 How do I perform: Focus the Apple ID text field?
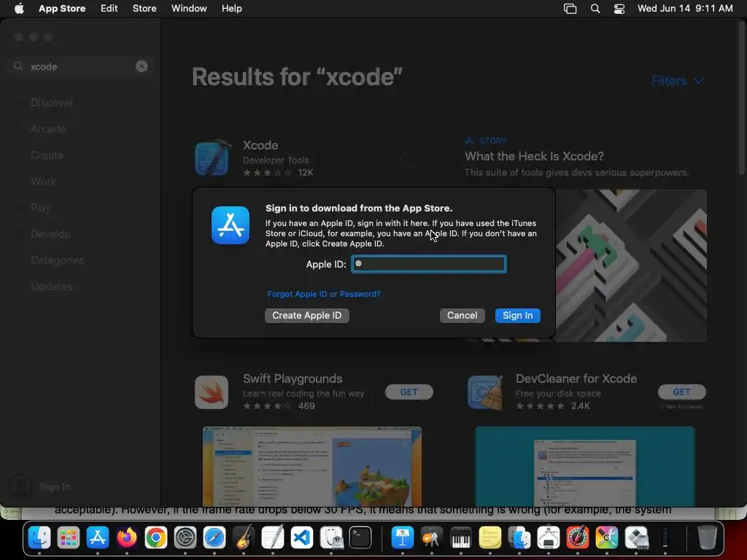pyautogui.click(x=429, y=264)
